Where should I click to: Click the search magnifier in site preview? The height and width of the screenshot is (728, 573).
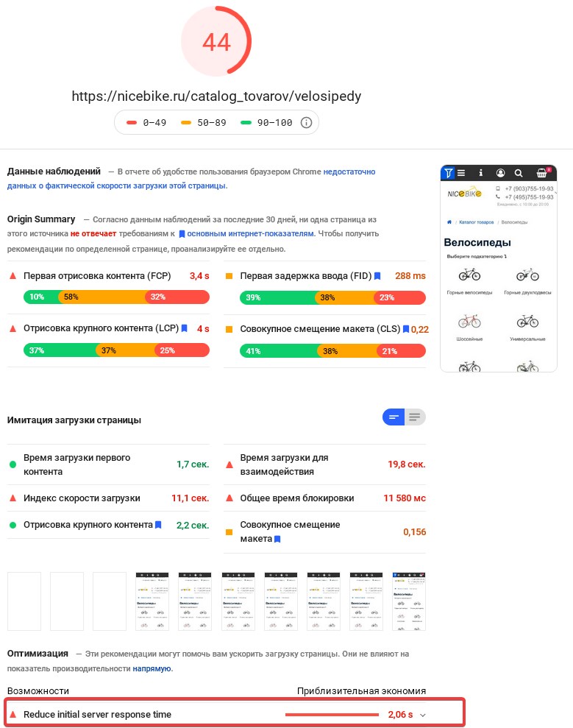coord(519,173)
